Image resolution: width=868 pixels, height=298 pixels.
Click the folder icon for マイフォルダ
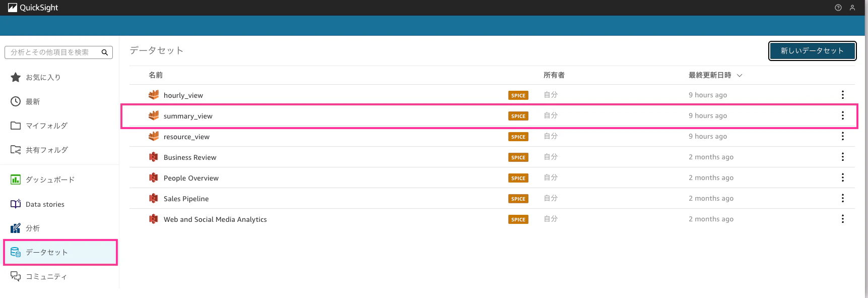pos(16,126)
